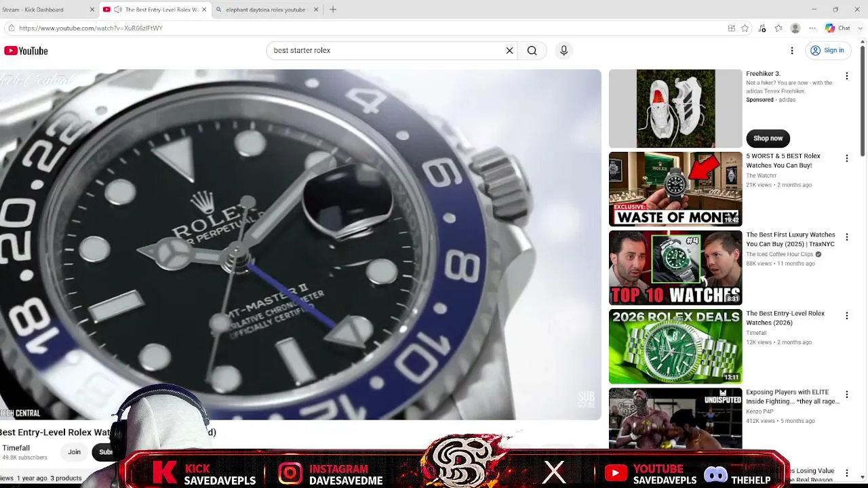868x488 pixels.
Task: Open options for 'Best First Luxury Watches' video
Action: click(846, 237)
